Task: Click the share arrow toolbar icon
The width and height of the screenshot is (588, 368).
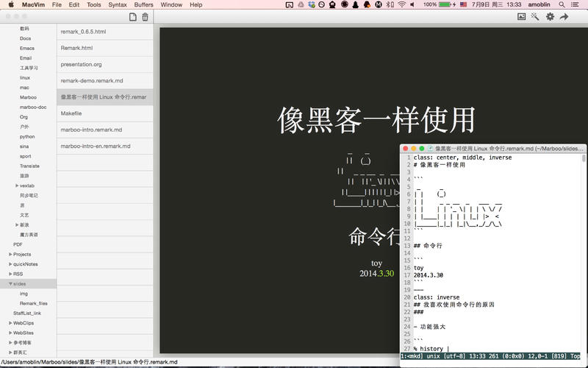Action: click(564, 16)
